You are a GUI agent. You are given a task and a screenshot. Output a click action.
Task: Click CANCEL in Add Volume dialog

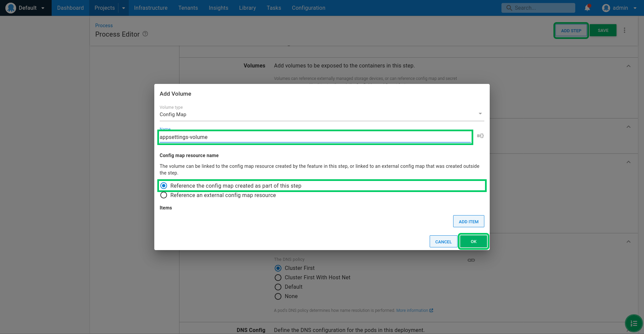(443, 242)
